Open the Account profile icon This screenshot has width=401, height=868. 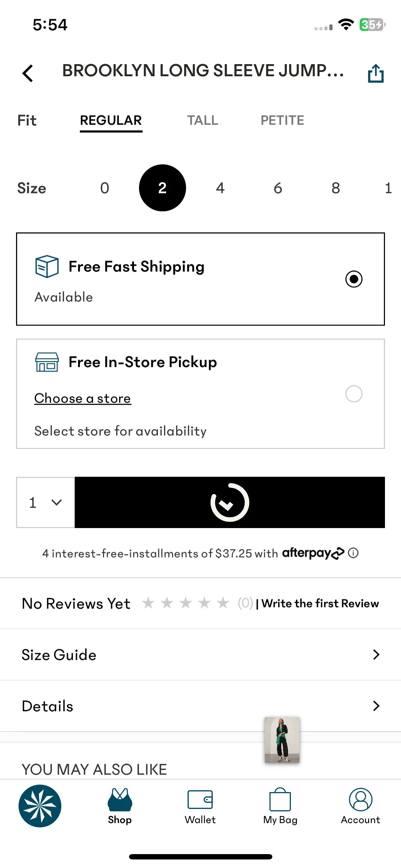360,800
